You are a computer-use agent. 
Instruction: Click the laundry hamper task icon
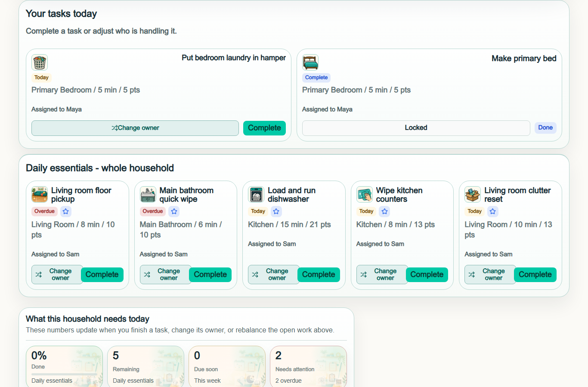click(x=40, y=63)
